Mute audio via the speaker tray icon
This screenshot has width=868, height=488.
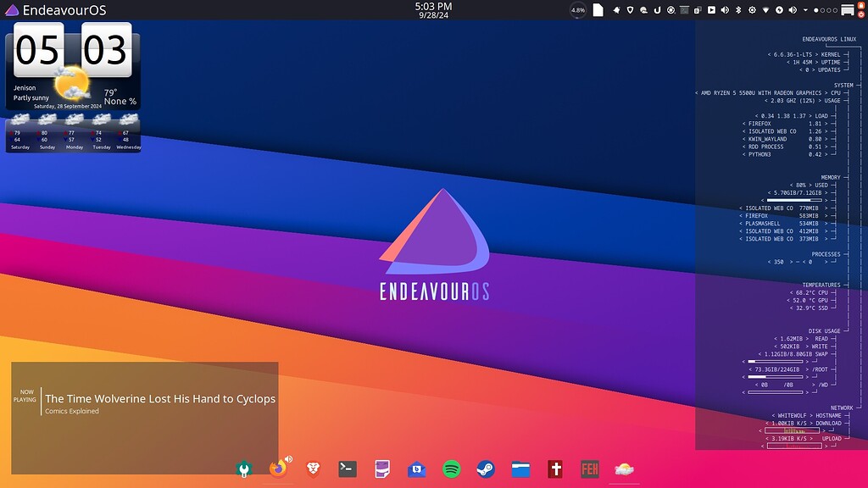point(792,9)
